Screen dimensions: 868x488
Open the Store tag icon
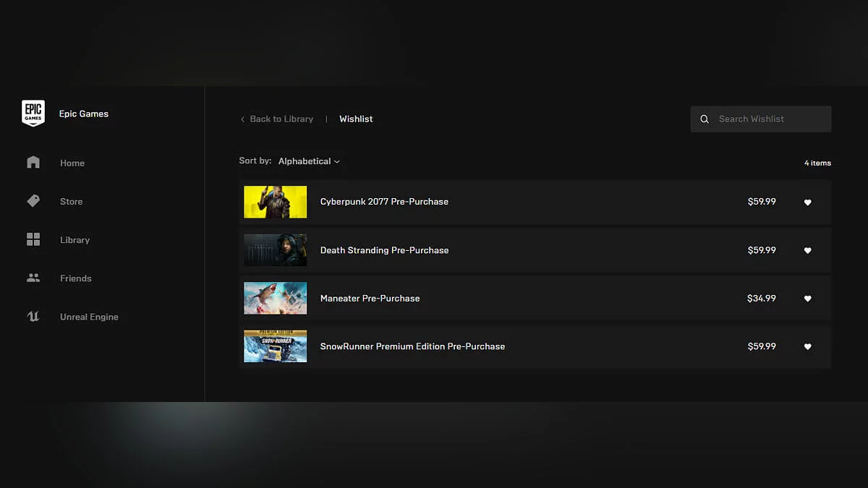tap(33, 201)
